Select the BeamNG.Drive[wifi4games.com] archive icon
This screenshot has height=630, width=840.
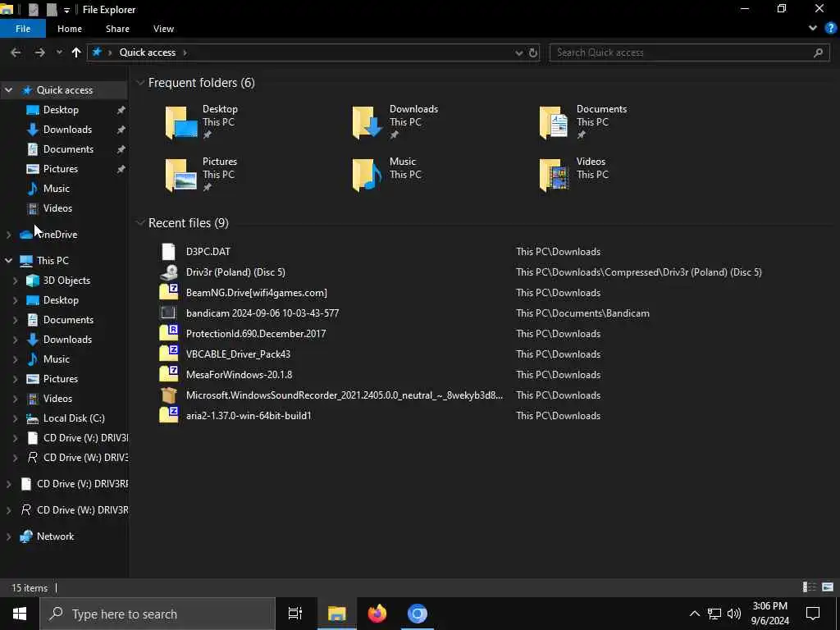tap(169, 293)
